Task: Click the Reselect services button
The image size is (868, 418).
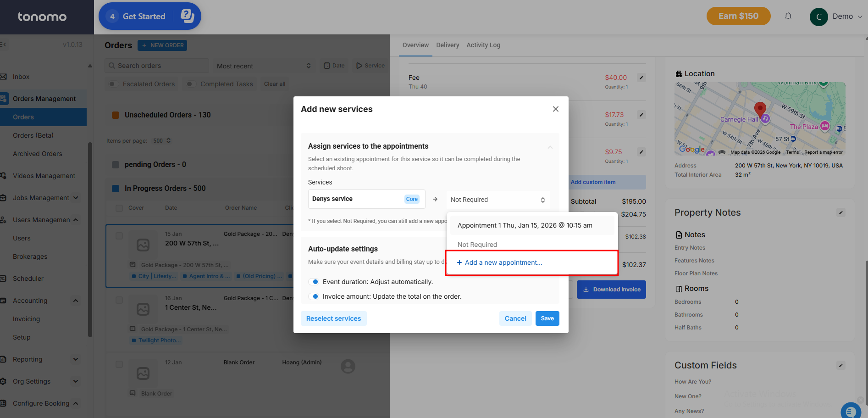Action: point(333,318)
